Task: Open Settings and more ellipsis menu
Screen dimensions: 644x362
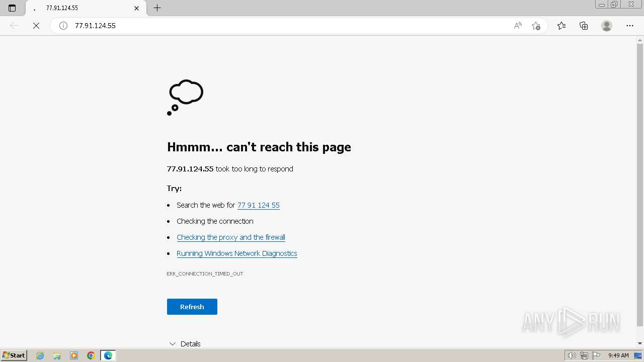Action: pos(630,26)
